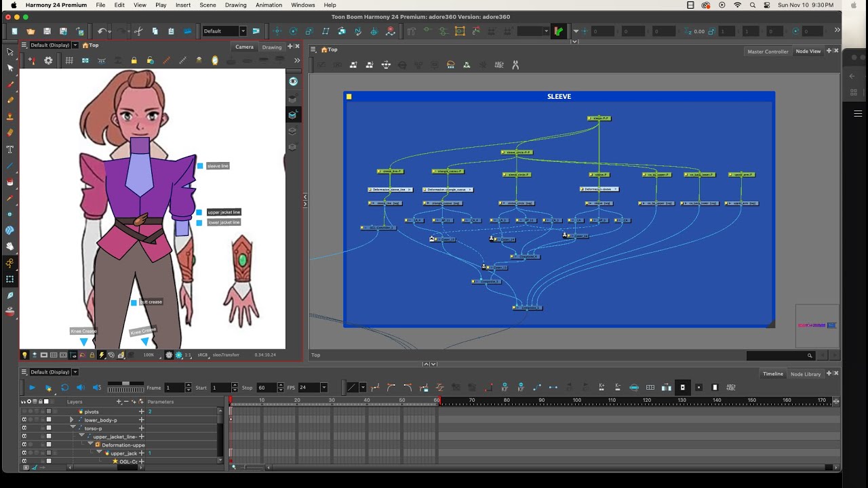Collapse the torso-p layer
The image size is (868, 488).
[x=72, y=428]
